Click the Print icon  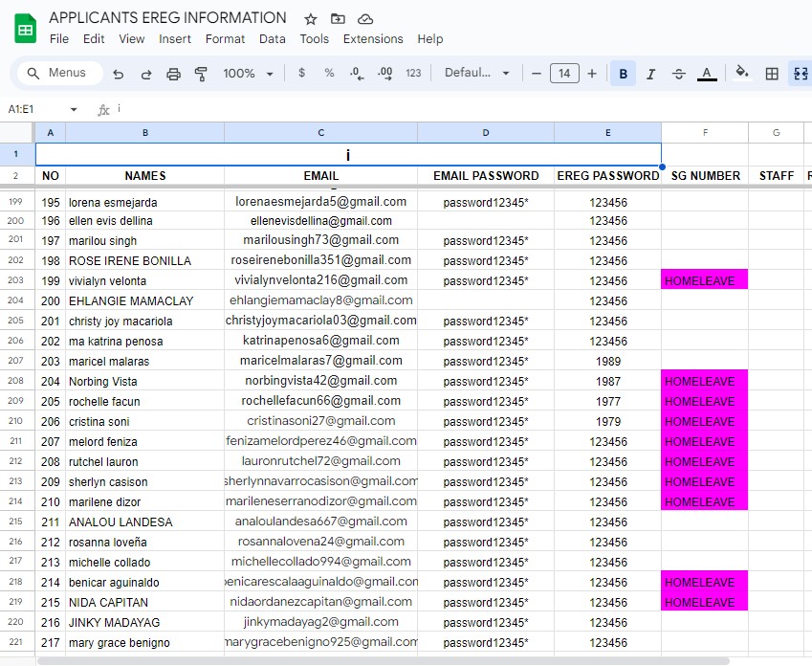[x=173, y=74]
